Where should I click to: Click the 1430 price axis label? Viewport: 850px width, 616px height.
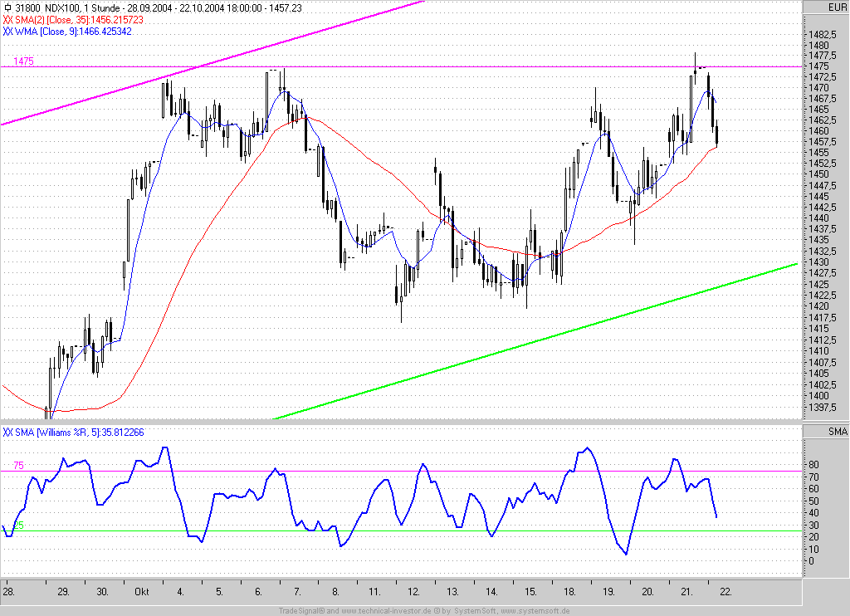[818, 262]
